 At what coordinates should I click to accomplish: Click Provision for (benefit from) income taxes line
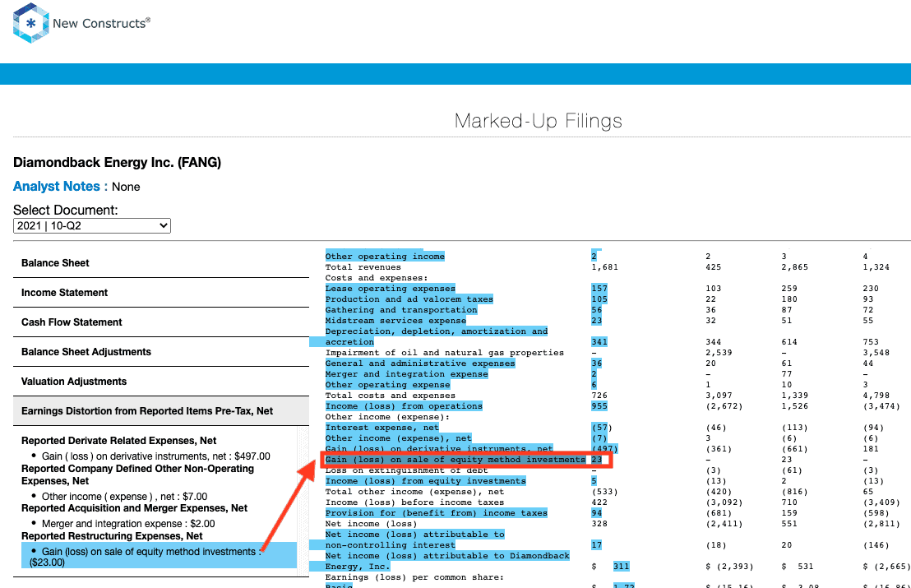437,513
